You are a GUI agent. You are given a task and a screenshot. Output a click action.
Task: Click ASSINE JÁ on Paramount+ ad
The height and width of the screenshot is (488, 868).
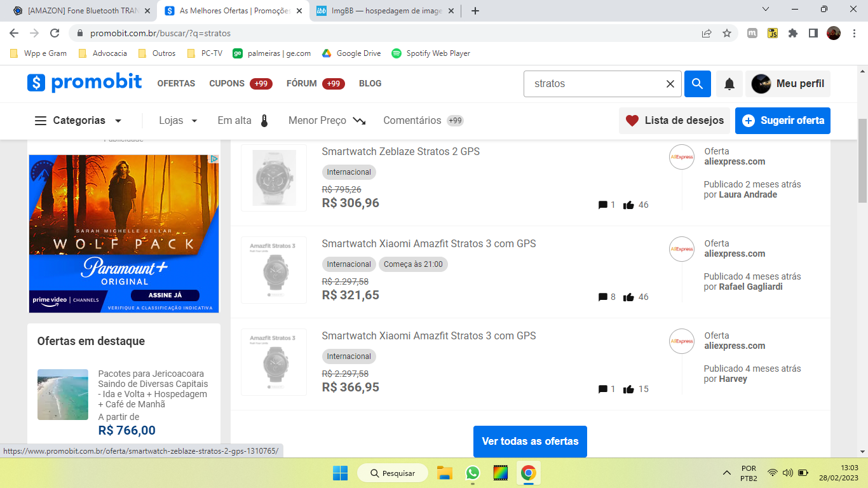(x=165, y=295)
